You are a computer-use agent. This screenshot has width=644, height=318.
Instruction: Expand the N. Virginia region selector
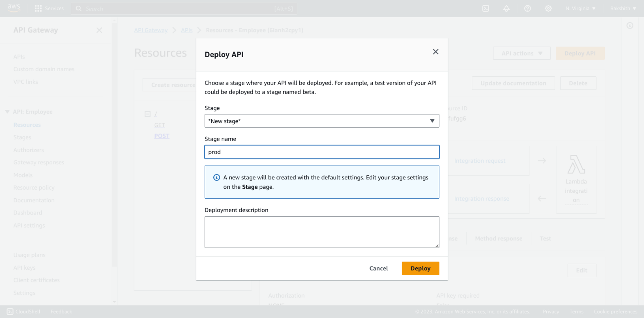tap(581, 8)
